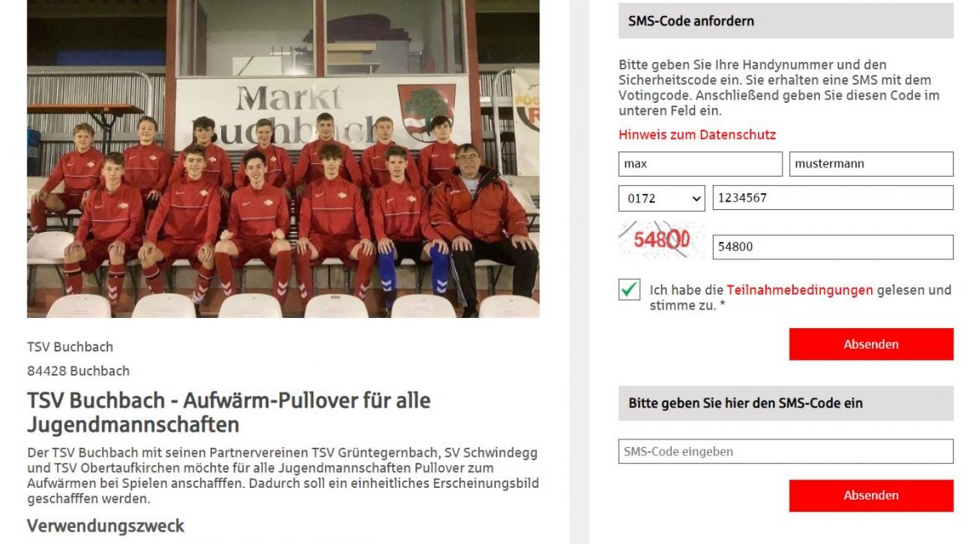Focus the first name field containing max
This screenshot has height=544, width=980.
pyautogui.click(x=700, y=164)
